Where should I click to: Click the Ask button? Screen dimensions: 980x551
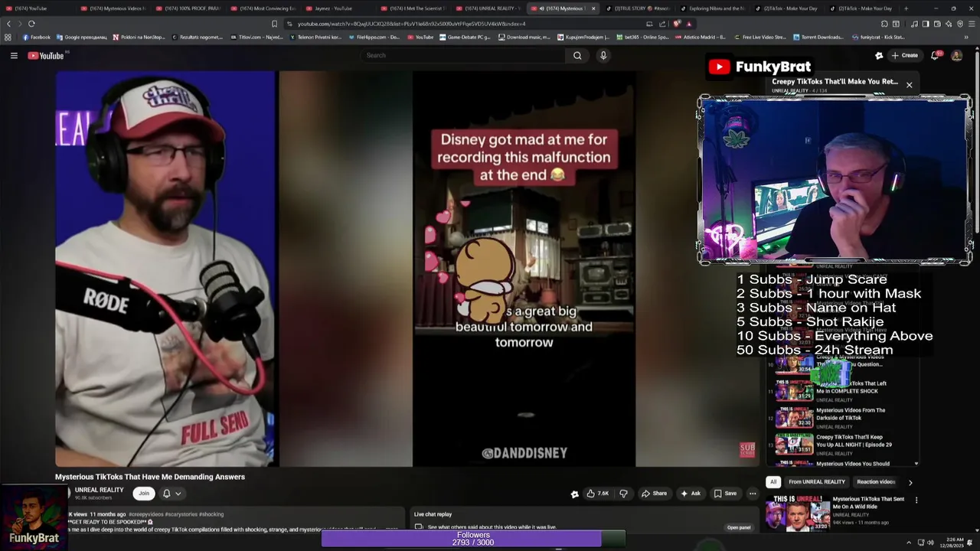(691, 494)
